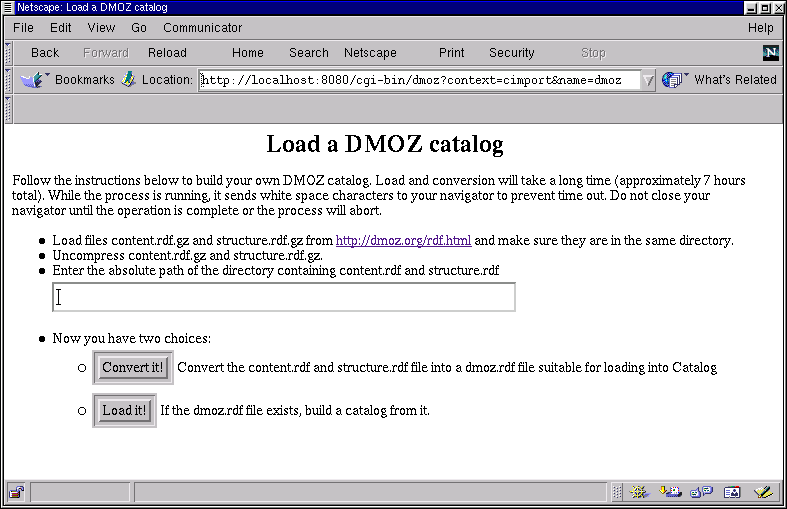Click the Convert it! button
787x509 pixels.
(133, 367)
